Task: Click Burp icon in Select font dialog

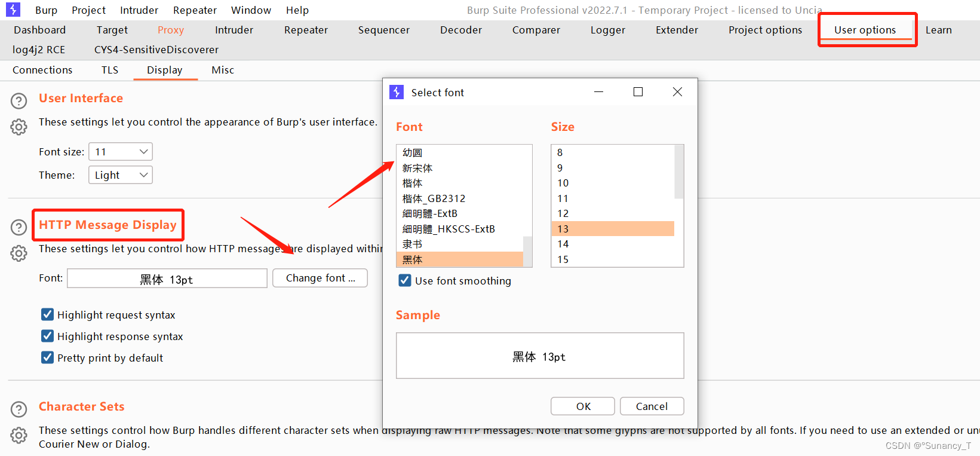Action: click(x=397, y=92)
